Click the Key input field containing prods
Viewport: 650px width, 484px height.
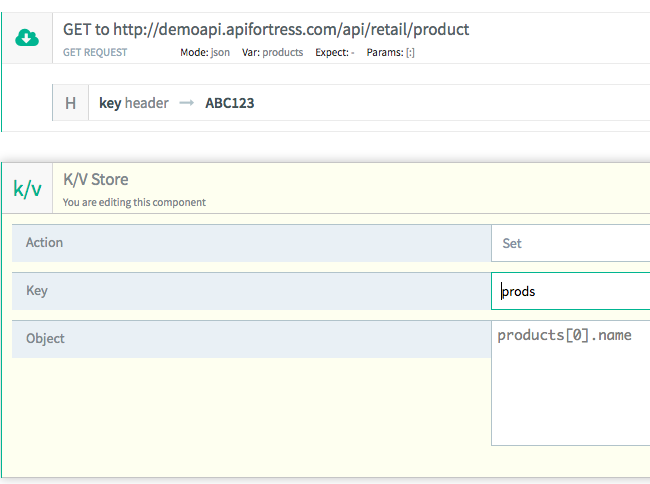(570, 291)
